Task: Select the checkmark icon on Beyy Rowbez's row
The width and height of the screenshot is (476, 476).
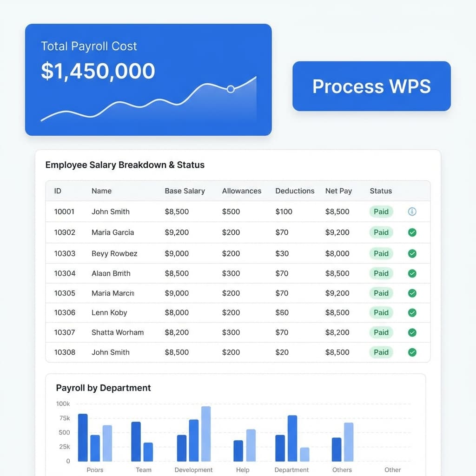Action: 412,253
